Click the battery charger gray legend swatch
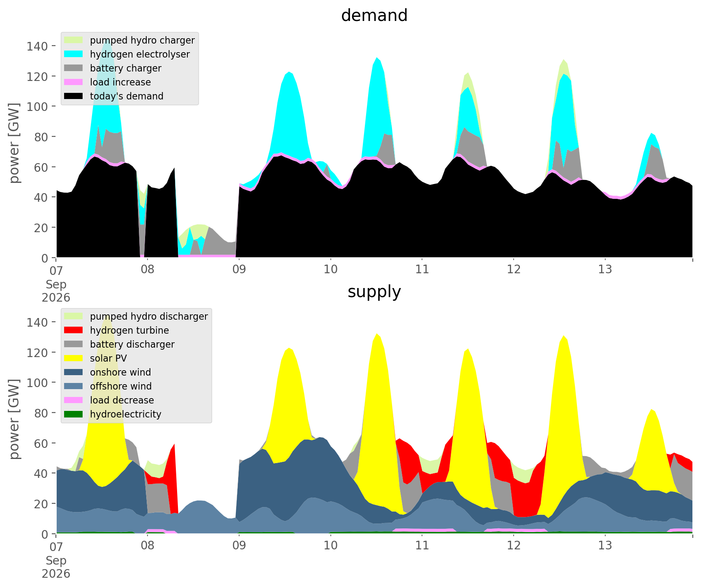 click(x=74, y=68)
